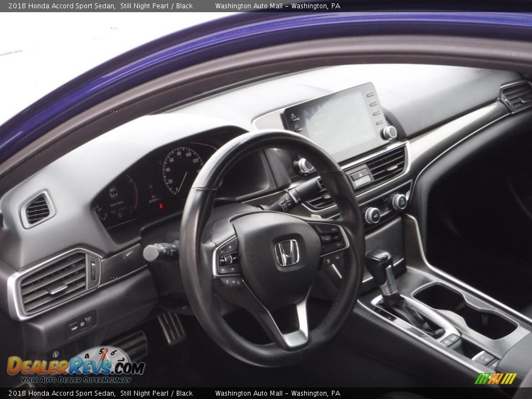Click 'Your Auto Dealer SuperHighway' tagline
Image resolution: width=532 pixels, height=399 pixels.
(x=76, y=380)
